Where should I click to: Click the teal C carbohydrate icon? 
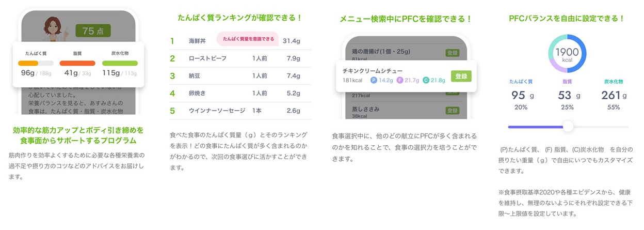(426, 80)
